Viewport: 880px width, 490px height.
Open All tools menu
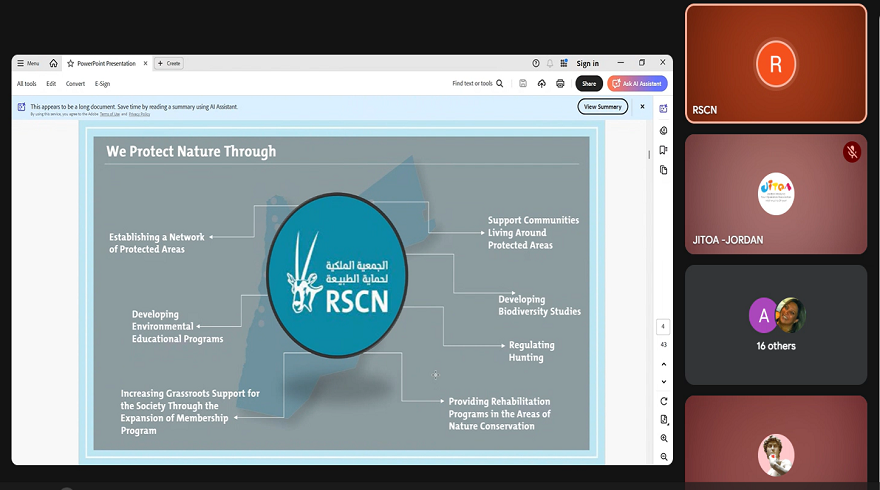tap(26, 84)
